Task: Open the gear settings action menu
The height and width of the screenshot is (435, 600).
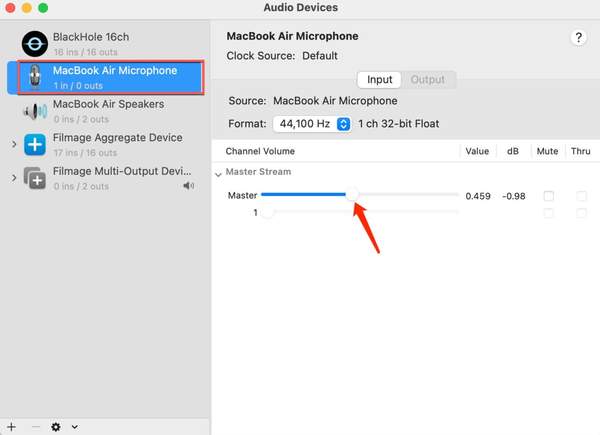Action: point(56,426)
